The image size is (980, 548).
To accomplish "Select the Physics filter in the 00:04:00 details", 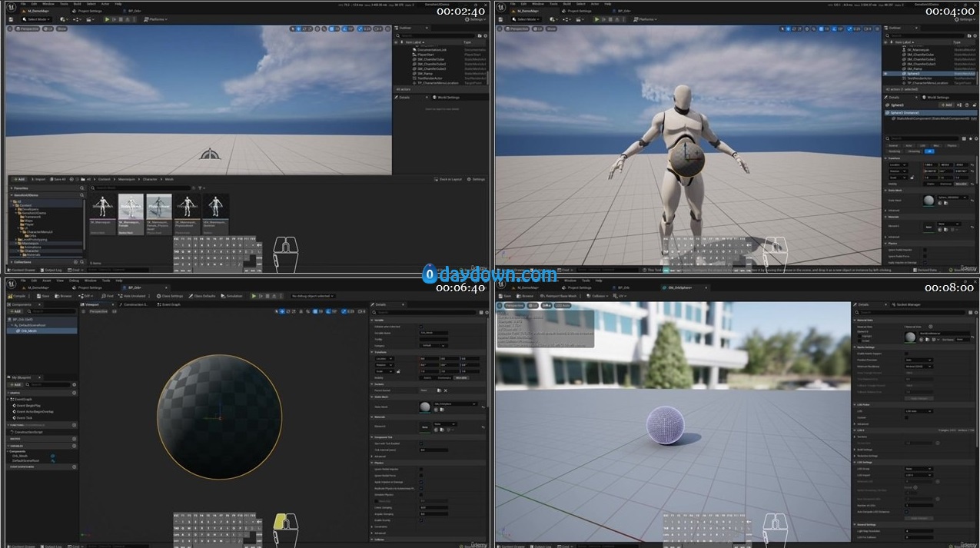I will (x=952, y=145).
